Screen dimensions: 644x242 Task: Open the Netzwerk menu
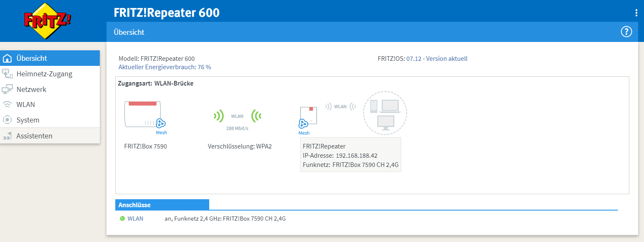pyautogui.click(x=50, y=89)
